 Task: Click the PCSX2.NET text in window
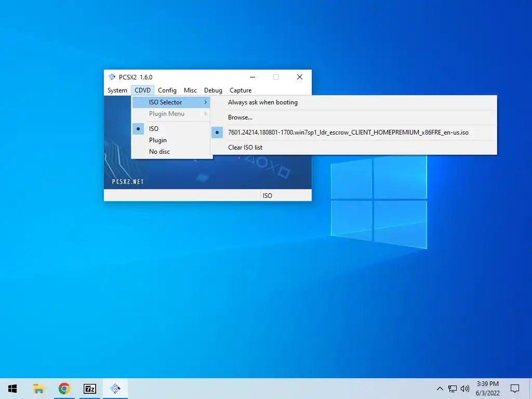[x=128, y=182]
